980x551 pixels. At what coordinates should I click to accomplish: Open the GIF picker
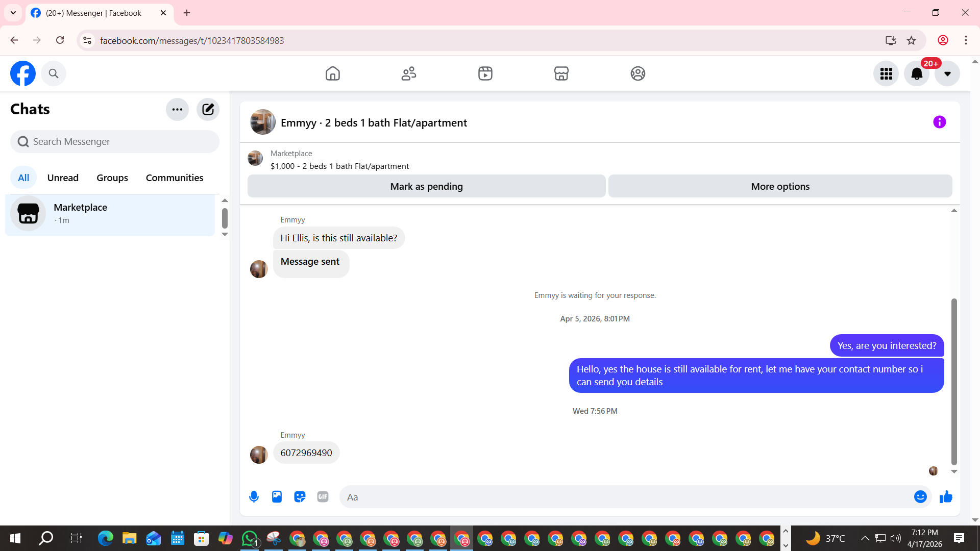[x=323, y=496]
